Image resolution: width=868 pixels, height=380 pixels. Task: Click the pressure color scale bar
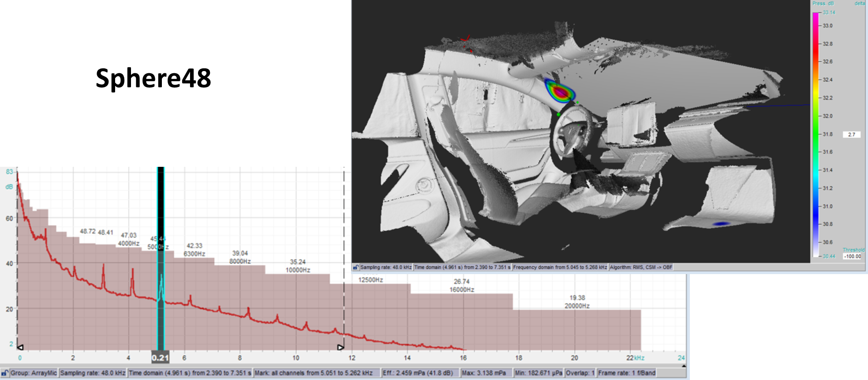click(816, 135)
